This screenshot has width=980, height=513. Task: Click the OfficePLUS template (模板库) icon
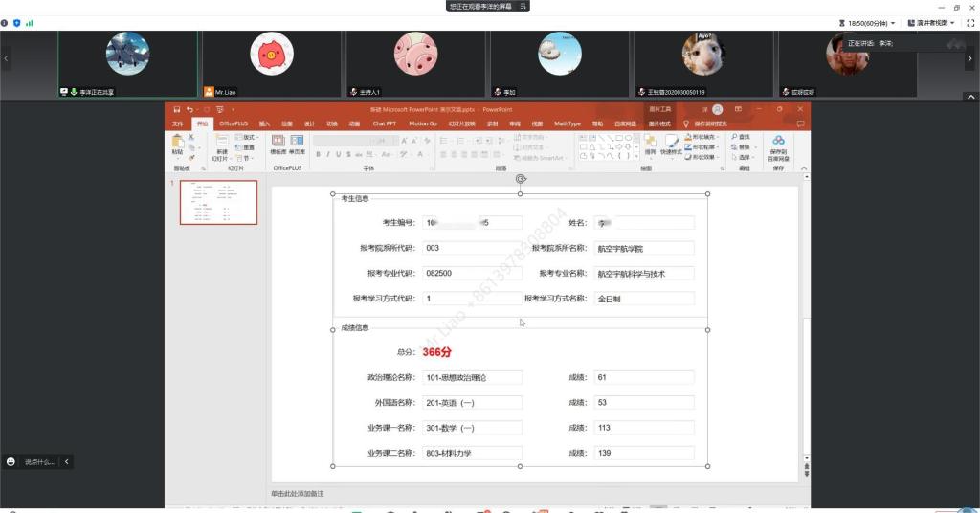278,142
